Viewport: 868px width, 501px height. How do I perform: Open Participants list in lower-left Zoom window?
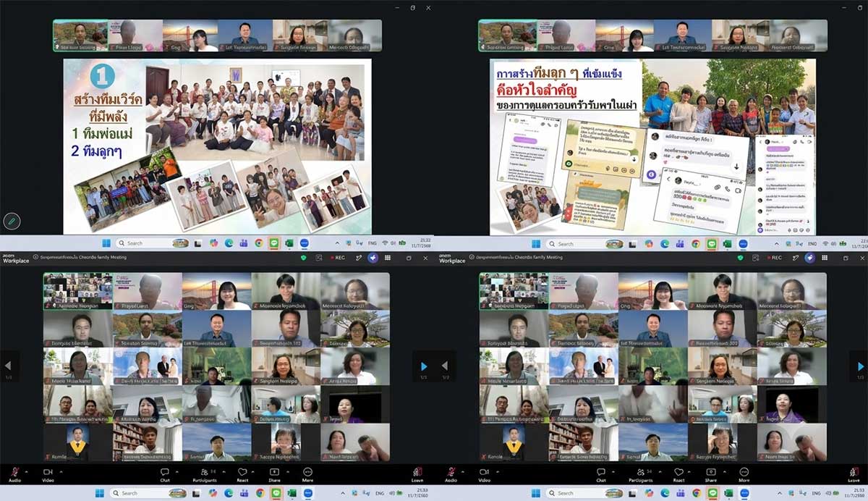click(205, 474)
